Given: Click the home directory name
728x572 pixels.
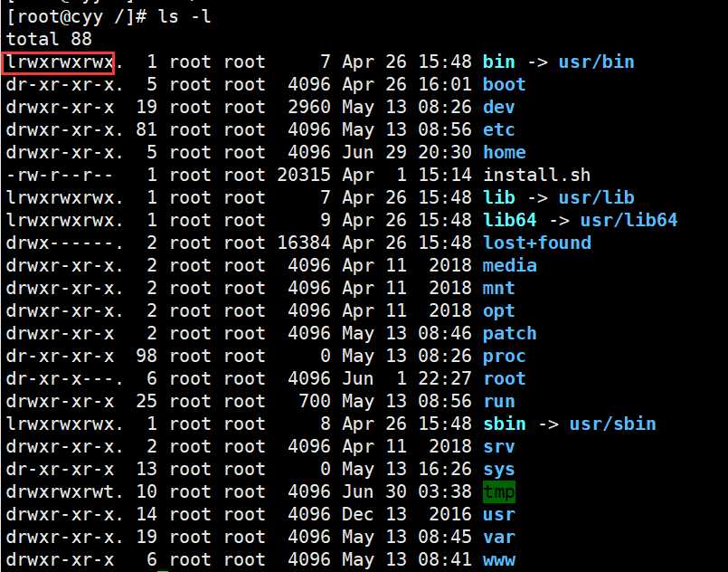Looking at the screenshot, I should pos(505,152).
